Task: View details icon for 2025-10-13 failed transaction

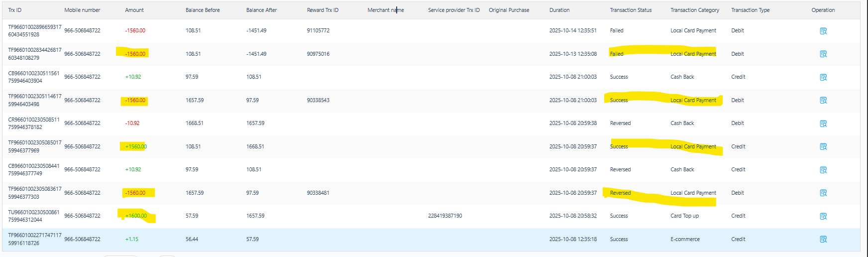Action: (823, 54)
